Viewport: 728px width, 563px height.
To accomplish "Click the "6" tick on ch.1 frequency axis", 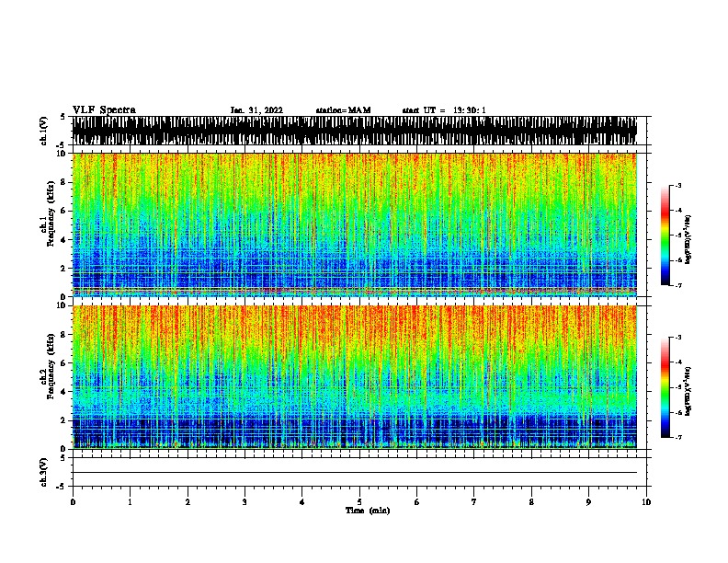I will pyautogui.click(x=64, y=211).
